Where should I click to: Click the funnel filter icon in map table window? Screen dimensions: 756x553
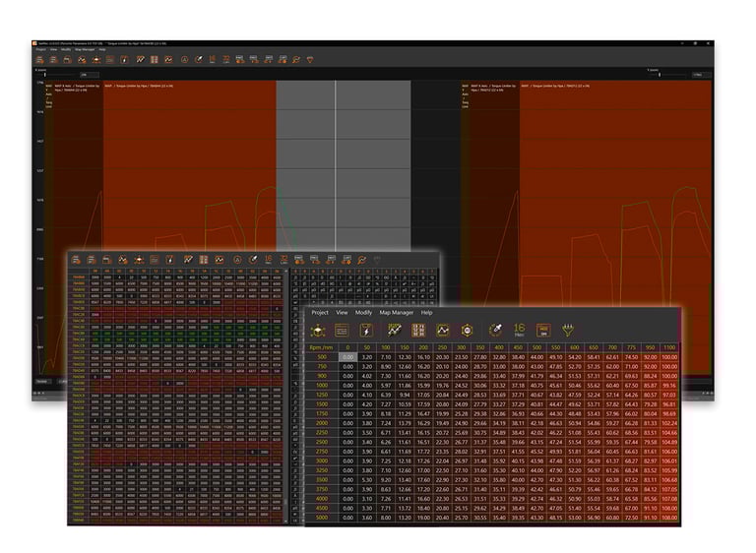pos(568,331)
